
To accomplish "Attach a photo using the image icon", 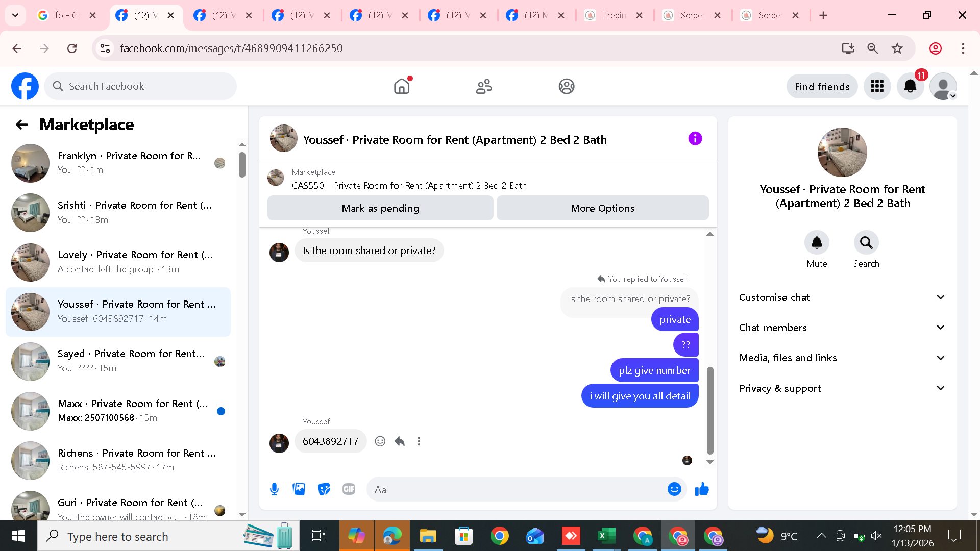I will [x=299, y=489].
